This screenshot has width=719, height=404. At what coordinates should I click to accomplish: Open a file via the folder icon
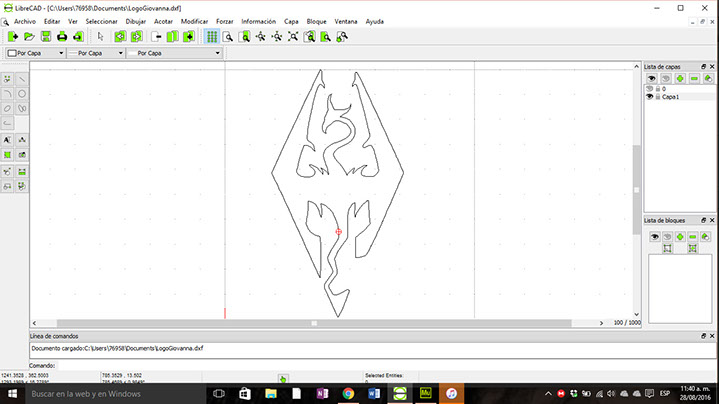29,37
